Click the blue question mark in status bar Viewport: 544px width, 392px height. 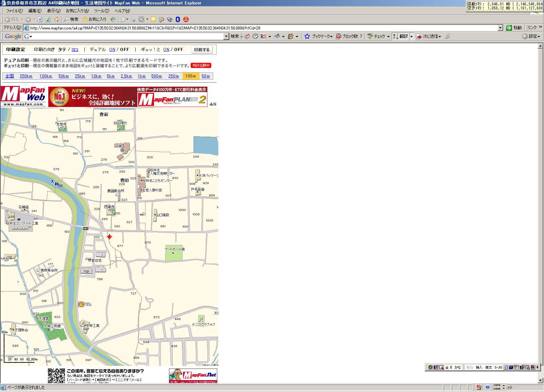[488, 387]
